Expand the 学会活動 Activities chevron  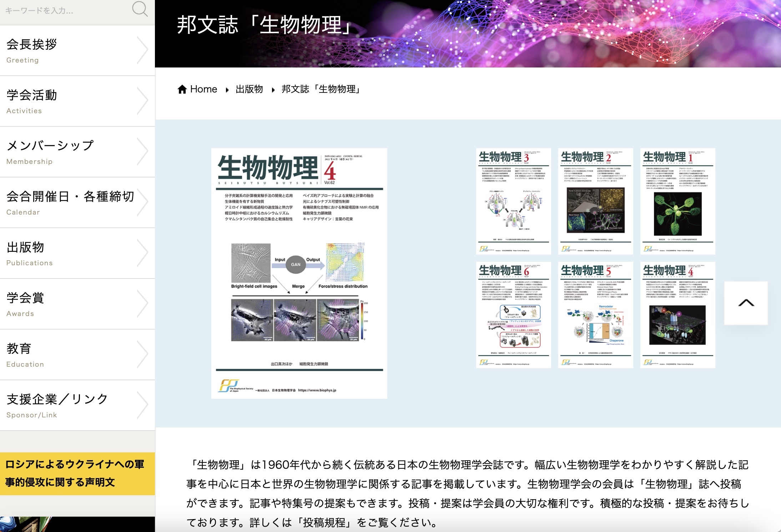coord(142,101)
